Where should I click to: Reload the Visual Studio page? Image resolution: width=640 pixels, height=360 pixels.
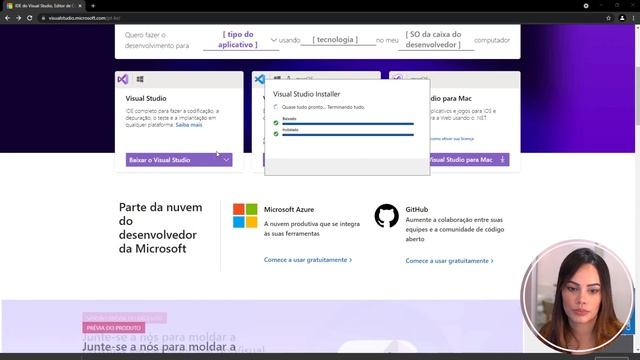tap(29, 18)
